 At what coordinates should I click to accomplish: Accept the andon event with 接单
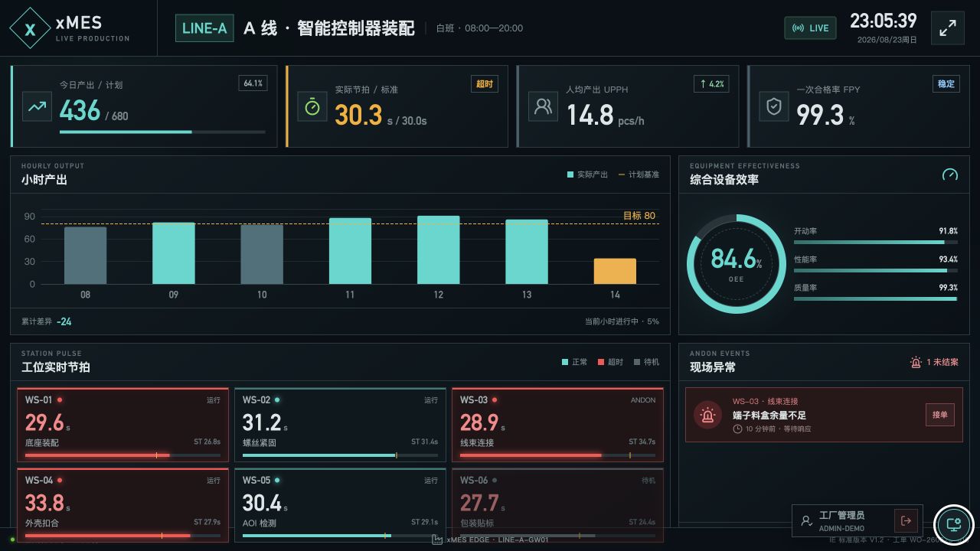(939, 415)
